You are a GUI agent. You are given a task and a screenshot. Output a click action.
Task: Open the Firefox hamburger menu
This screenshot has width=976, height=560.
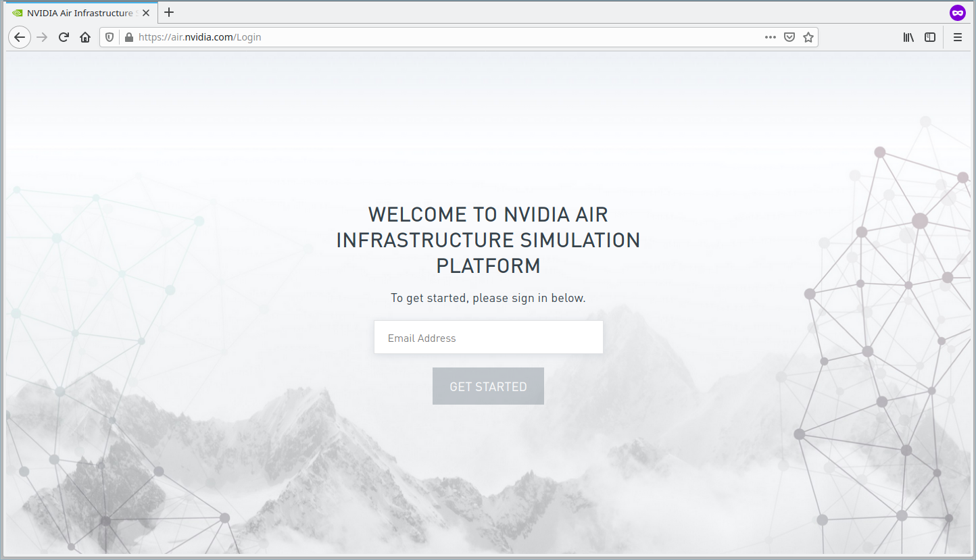(x=958, y=37)
